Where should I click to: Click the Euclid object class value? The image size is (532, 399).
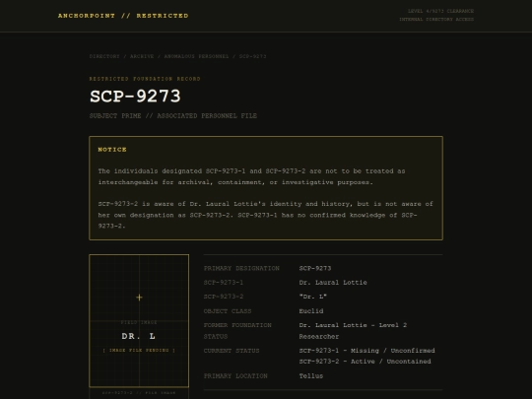(311, 311)
